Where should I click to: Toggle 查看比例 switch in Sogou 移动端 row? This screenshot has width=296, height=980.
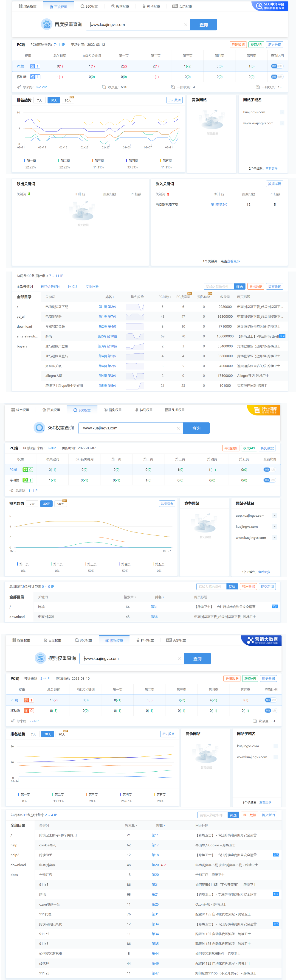pos(271,711)
